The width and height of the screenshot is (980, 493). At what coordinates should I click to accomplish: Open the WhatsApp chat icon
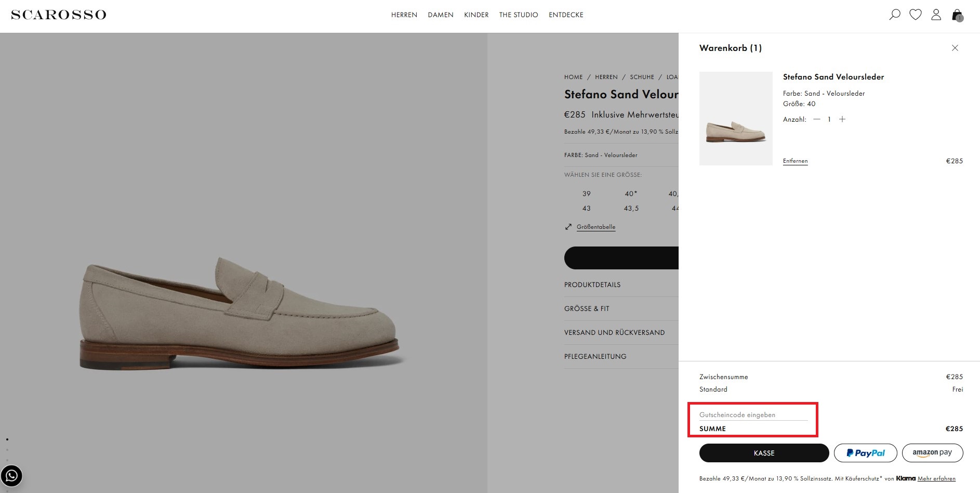pos(11,476)
